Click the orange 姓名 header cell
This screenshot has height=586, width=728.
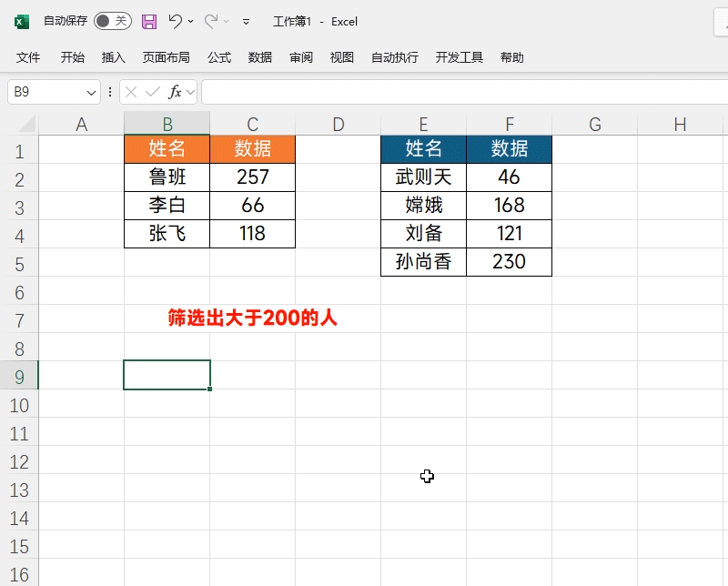[167, 148]
